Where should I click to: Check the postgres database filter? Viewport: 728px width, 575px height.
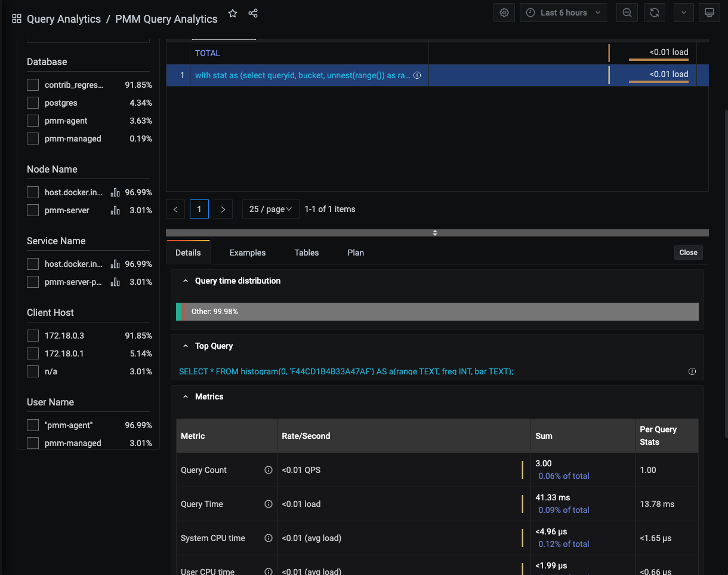coord(33,103)
